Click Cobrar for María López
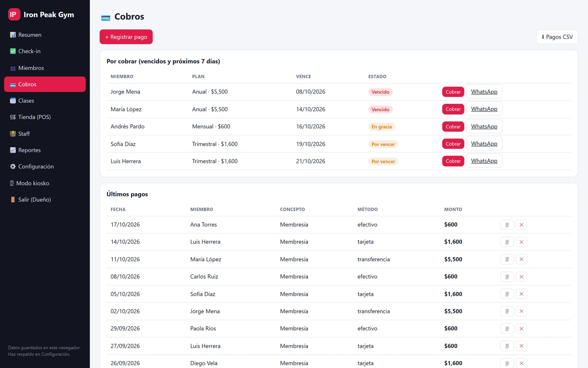The image size is (588, 368). (453, 109)
